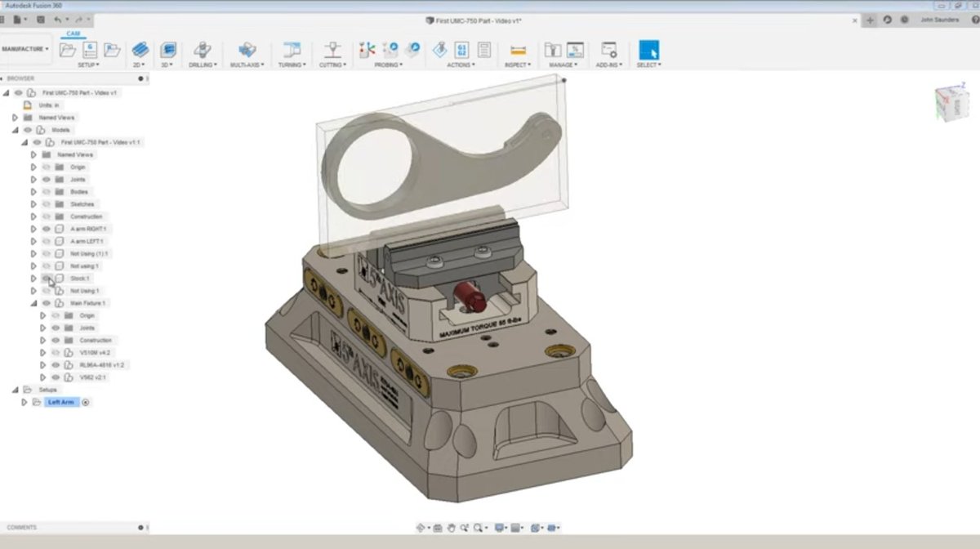This screenshot has width=980, height=549.
Task: Click the Select button in the toolbar
Action: 648,51
